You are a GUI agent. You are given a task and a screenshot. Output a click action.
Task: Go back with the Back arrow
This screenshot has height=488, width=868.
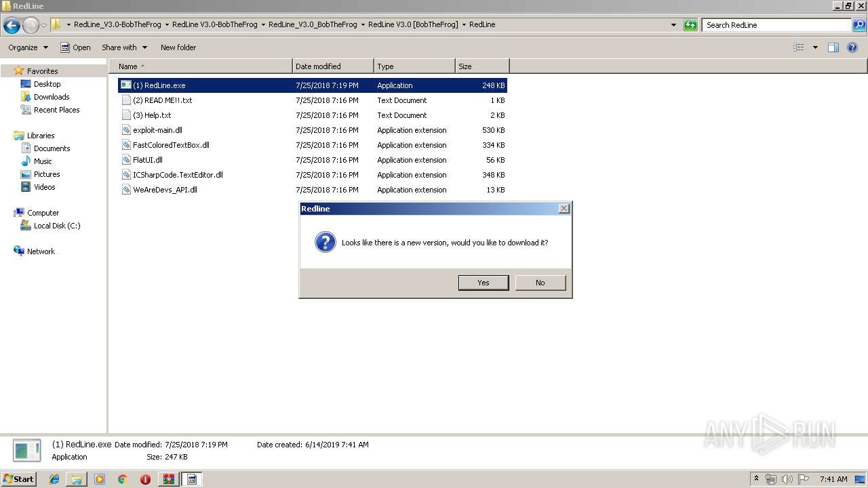[12, 26]
